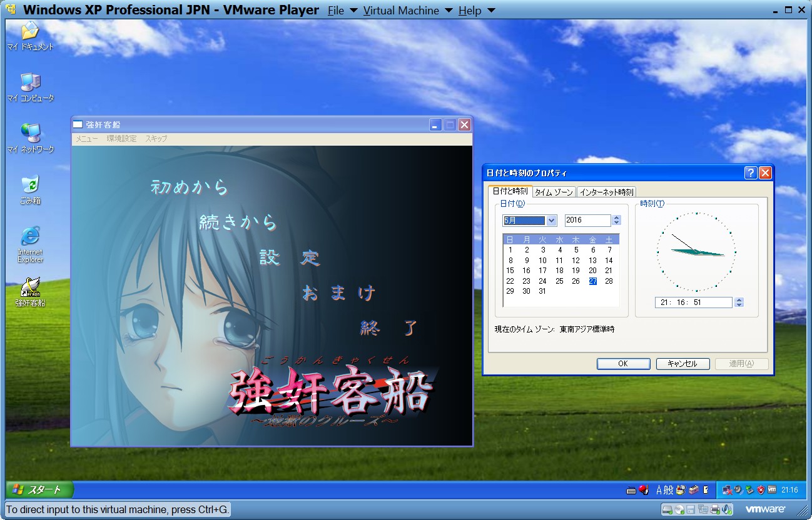Toggle the IME input mode 'A' indicator

coord(659,490)
